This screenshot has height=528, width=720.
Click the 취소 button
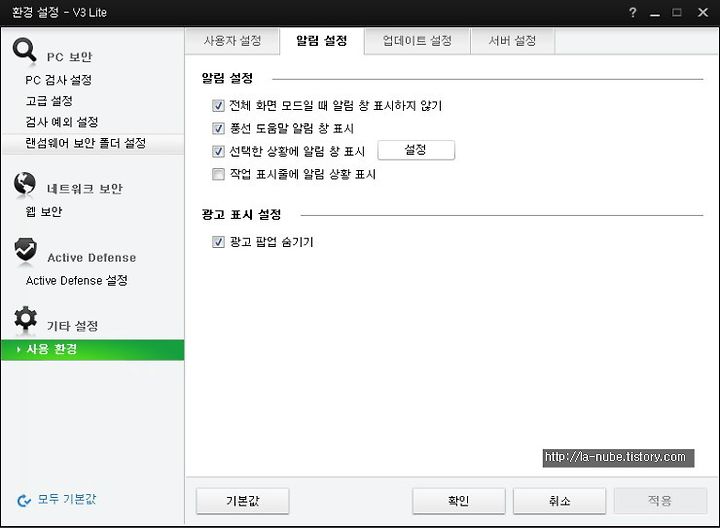pos(559,501)
